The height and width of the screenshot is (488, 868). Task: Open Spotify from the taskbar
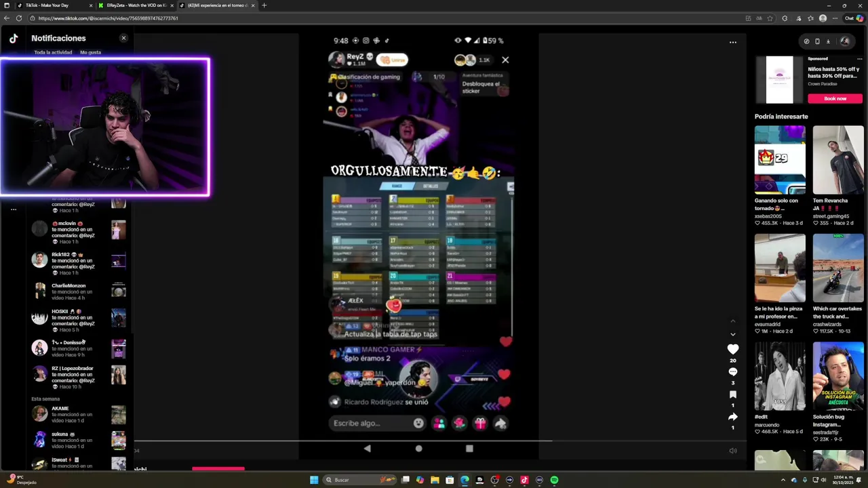(x=554, y=480)
